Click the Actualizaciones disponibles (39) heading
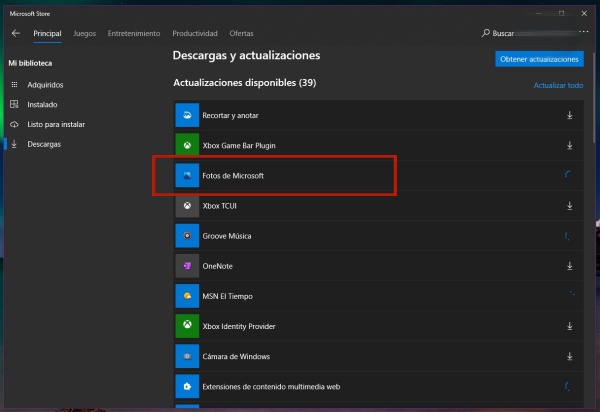This screenshot has height=412, width=600. (x=245, y=83)
